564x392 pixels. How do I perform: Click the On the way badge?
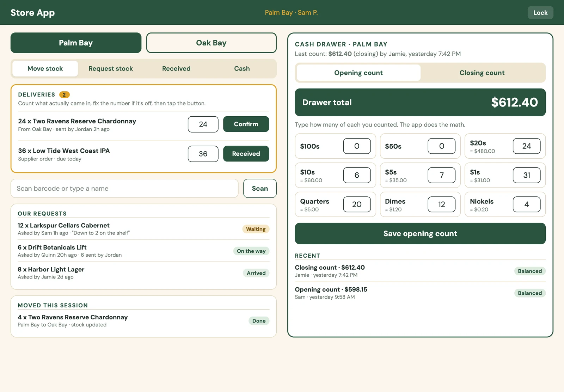[251, 251]
